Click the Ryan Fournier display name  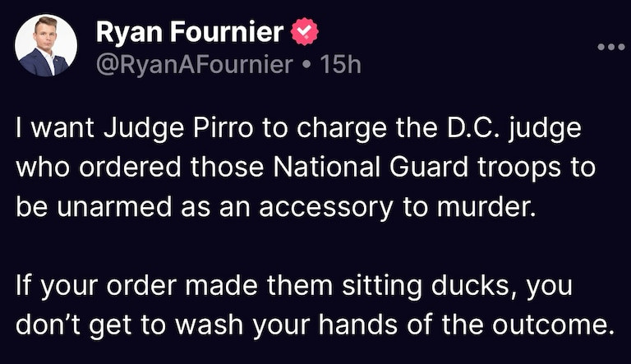click(190, 34)
